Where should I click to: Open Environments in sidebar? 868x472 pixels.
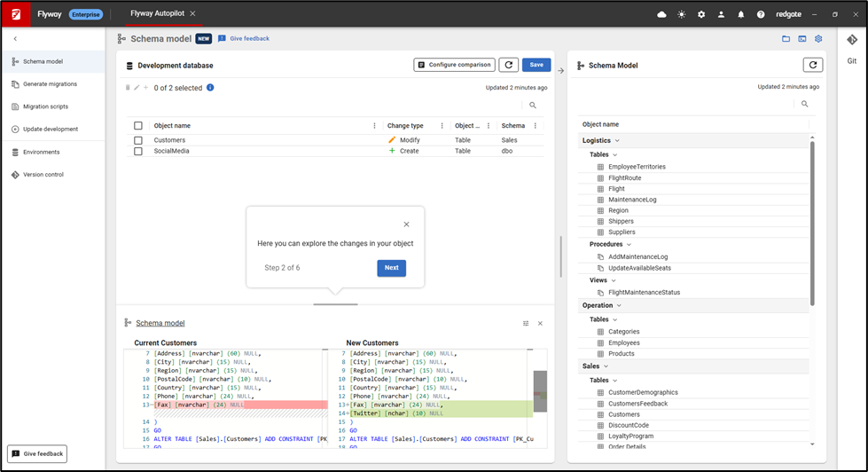(x=53, y=152)
